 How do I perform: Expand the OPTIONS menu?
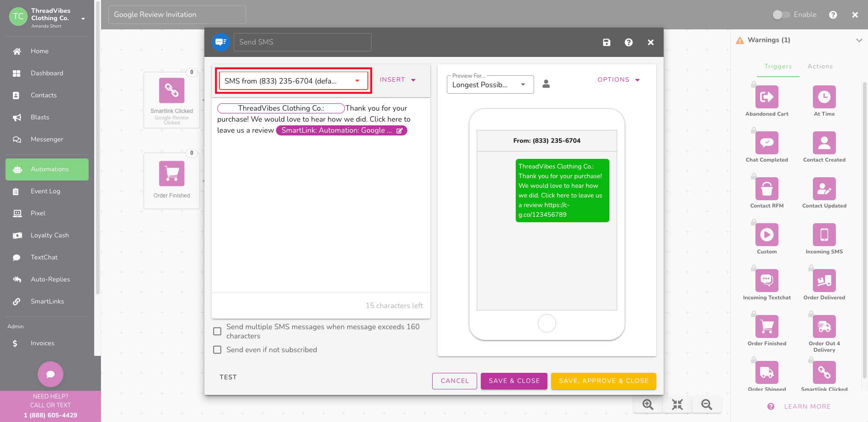pyautogui.click(x=619, y=80)
